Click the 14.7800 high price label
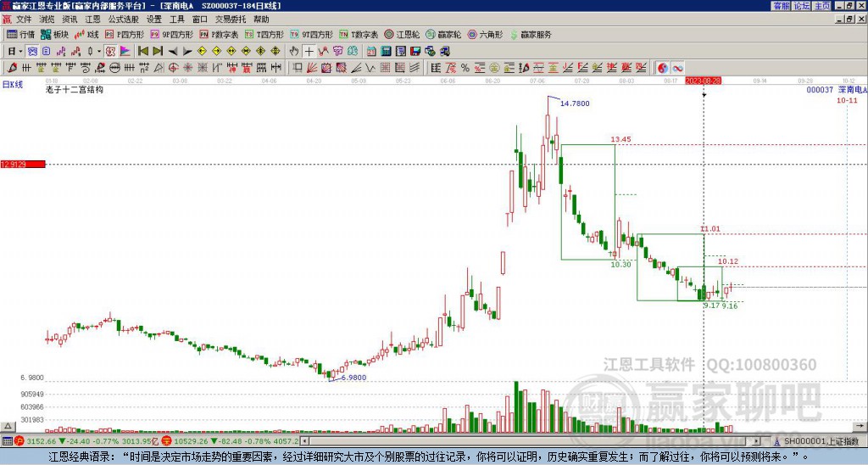 point(575,104)
